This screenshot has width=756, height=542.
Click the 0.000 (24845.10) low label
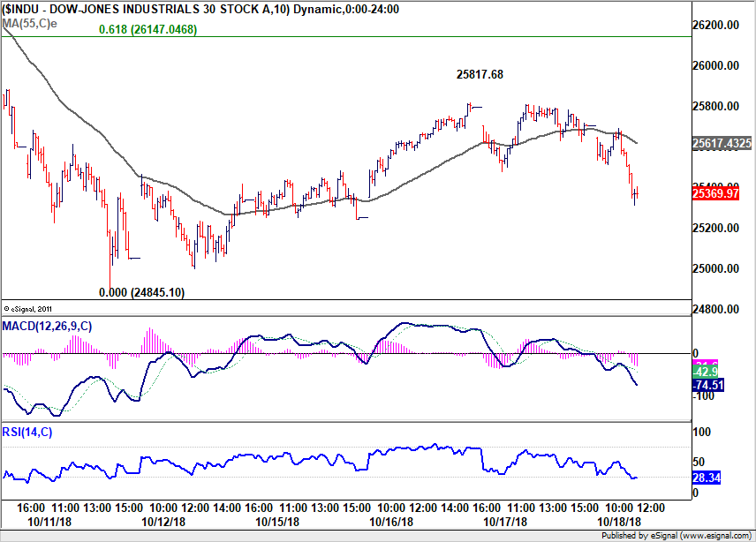(141, 292)
